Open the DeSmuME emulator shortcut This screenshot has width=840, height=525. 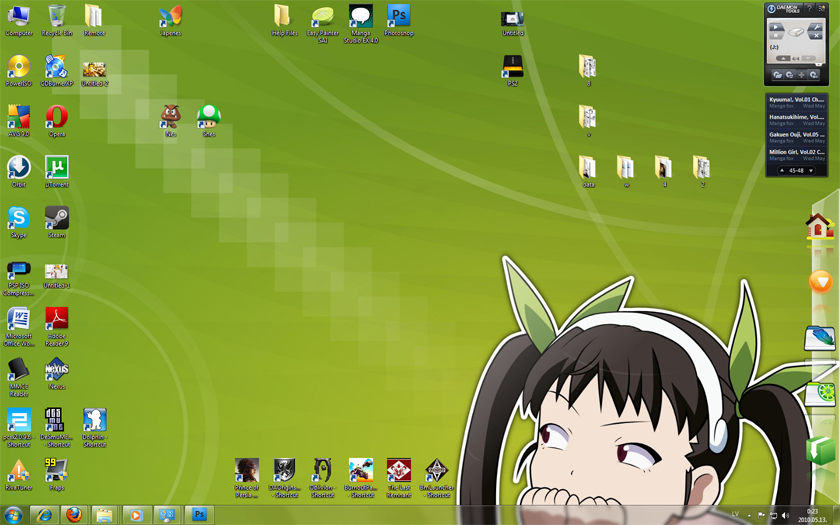coord(57,428)
